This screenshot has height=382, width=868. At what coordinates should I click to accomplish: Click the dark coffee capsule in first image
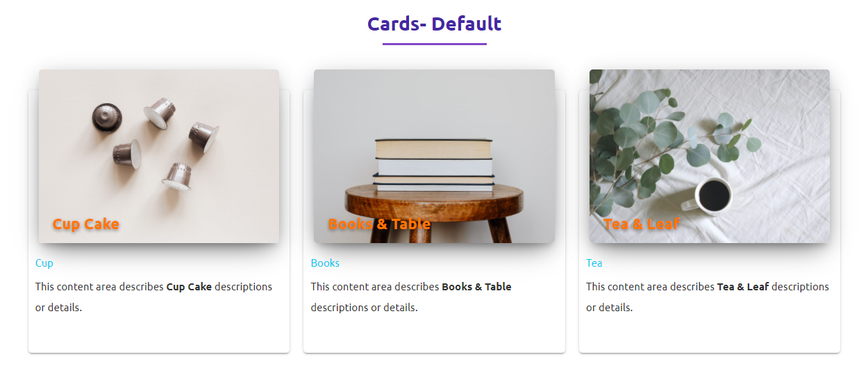point(106,117)
